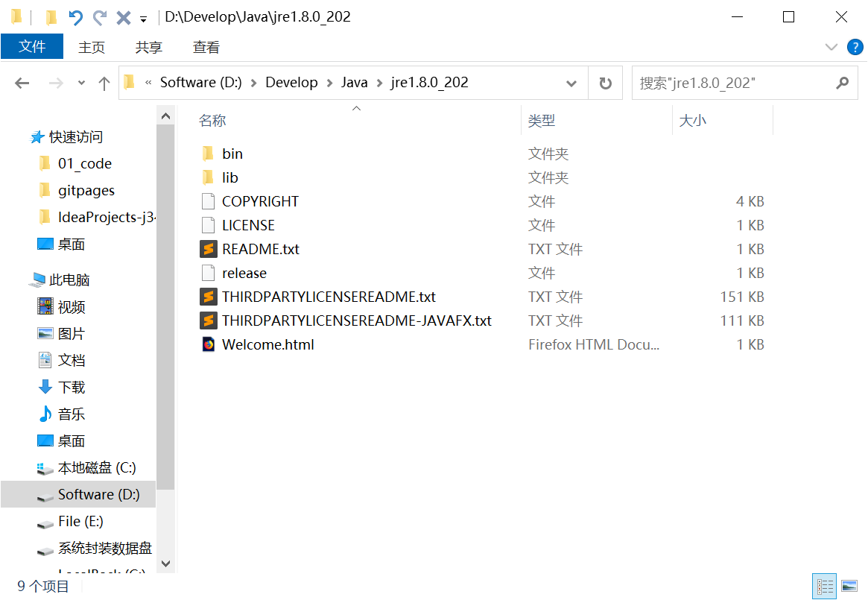Select Software (D:) drive in sidebar
The image size is (868, 600).
(x=98, y=494)
